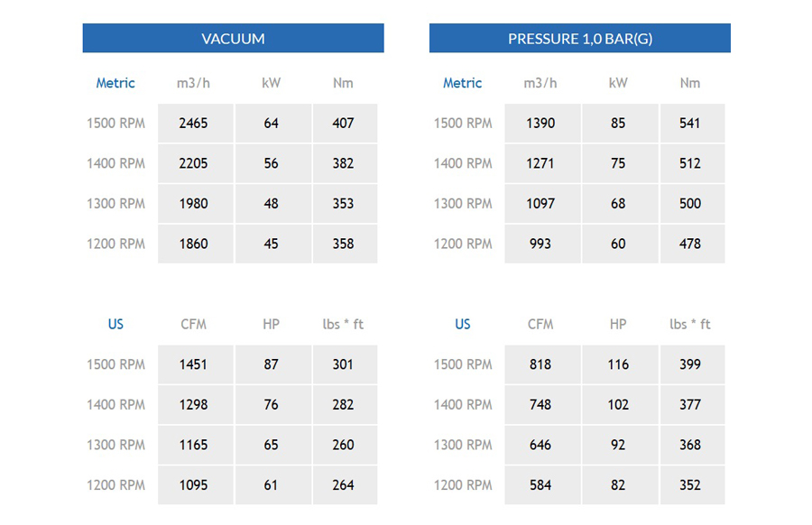This screenshot has width=812, height=525.
Task: Select the kW column header under Vacuum
Action: tap(271, 83)
